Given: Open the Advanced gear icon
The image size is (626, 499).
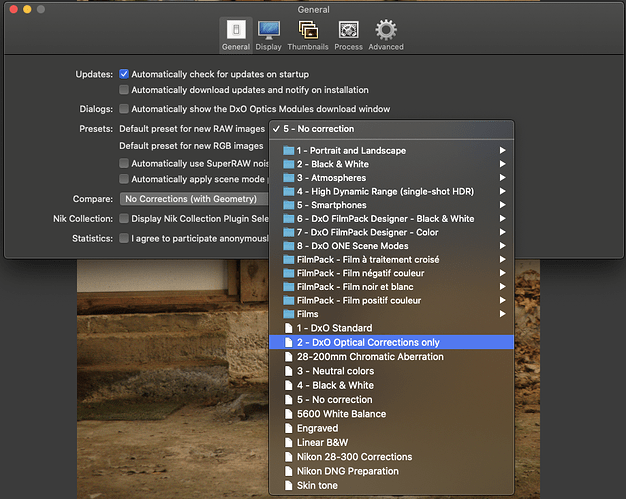Looking at the screenshot, I should point(386,30).
